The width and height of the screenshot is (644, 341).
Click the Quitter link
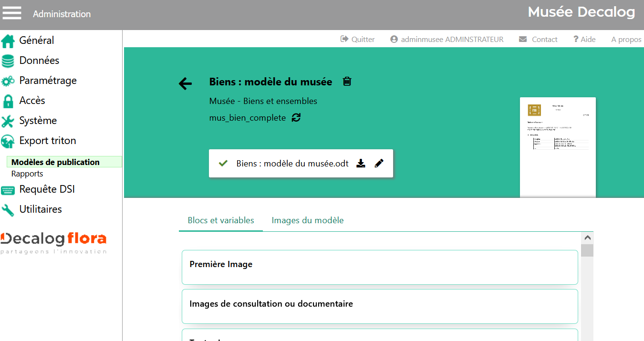[363, 40]
